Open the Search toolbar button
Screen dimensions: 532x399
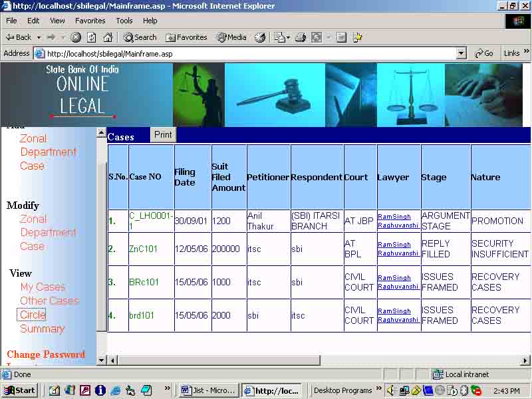(x=140, y=37)
